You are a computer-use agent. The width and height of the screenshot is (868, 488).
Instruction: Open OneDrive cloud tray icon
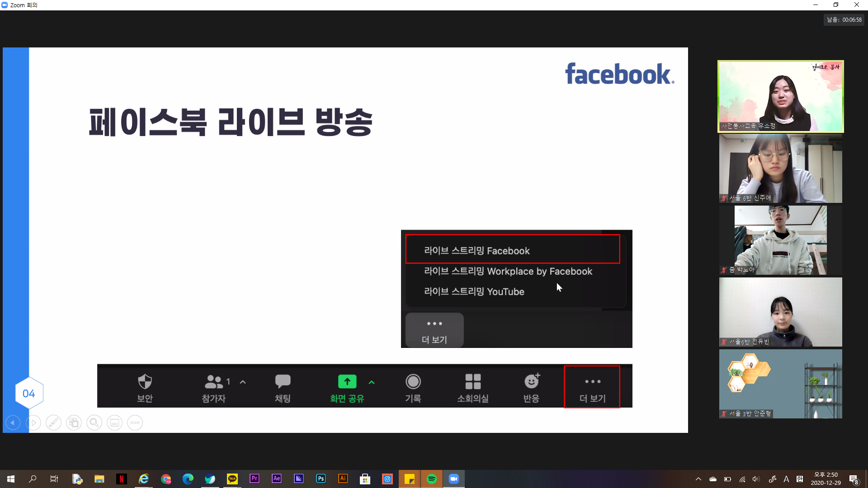(713, 479)
